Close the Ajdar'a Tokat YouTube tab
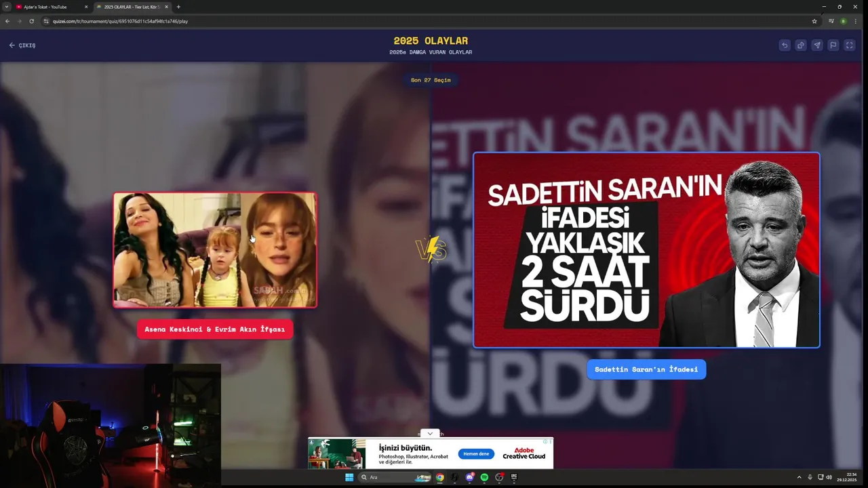This screenshot has height=488, width=868. [x=86, y=7]
